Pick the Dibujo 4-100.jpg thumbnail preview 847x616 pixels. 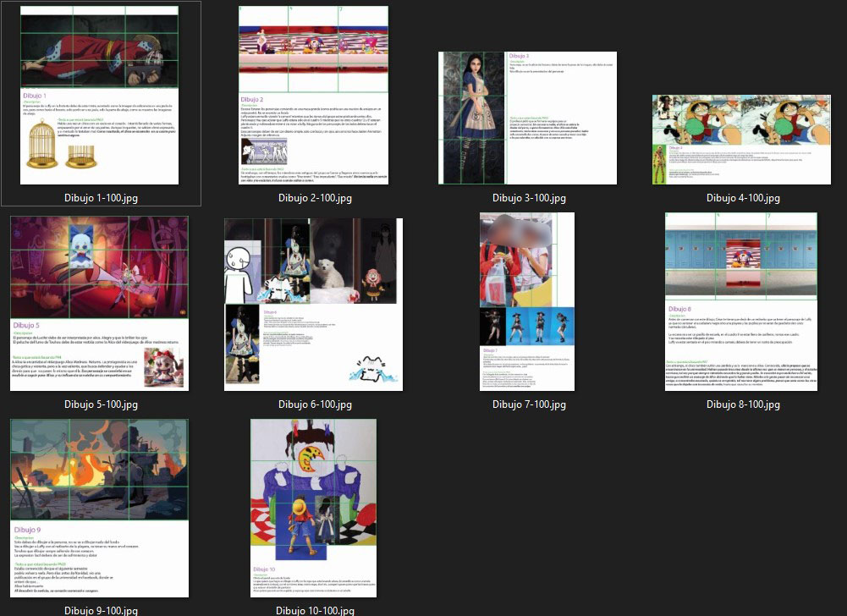point(742,140)
